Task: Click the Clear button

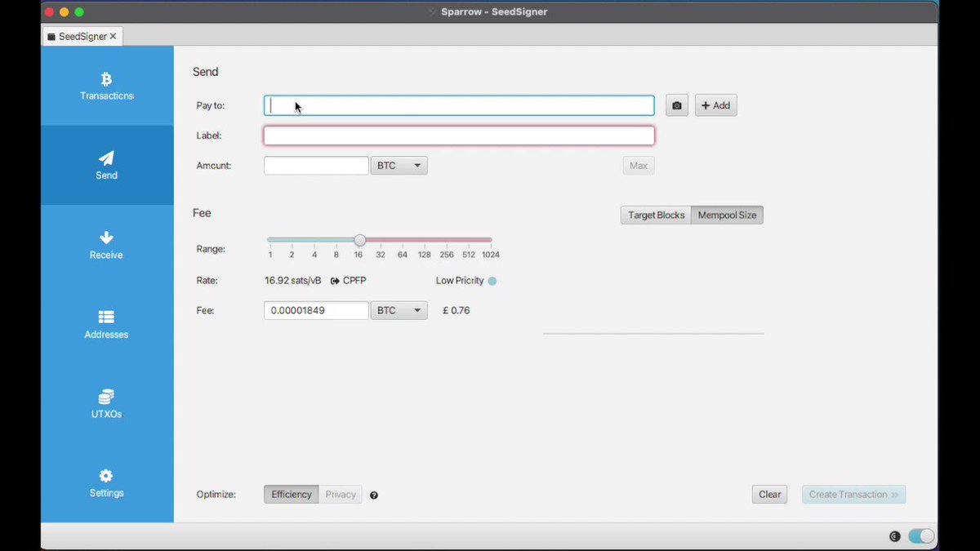Action: pyautogui.click(x=770, y=495)
